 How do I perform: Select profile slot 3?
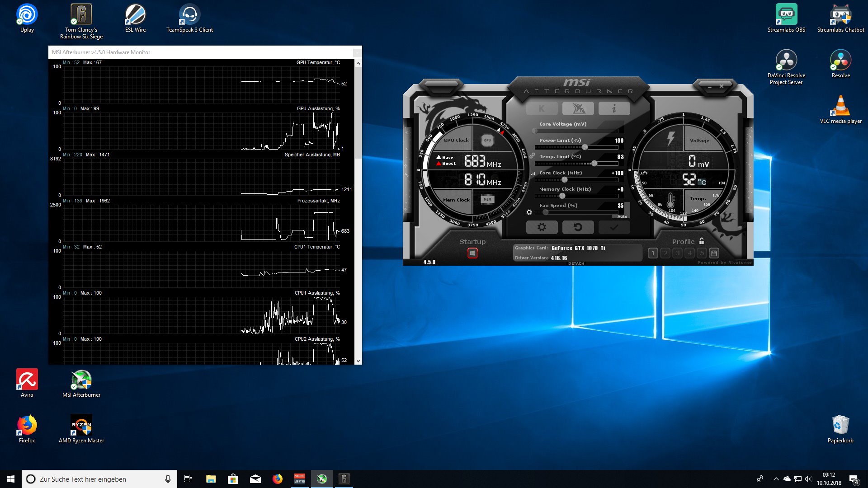(x=677, y=253)
